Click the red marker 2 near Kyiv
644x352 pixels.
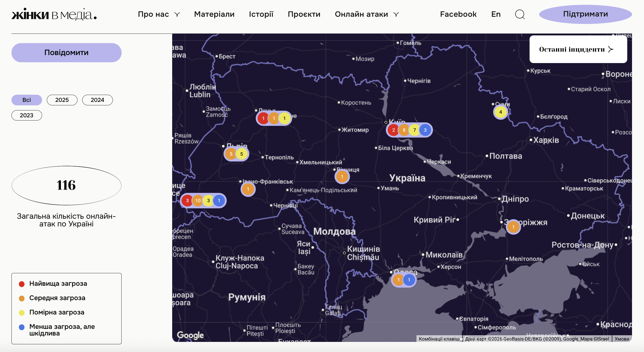393,130
